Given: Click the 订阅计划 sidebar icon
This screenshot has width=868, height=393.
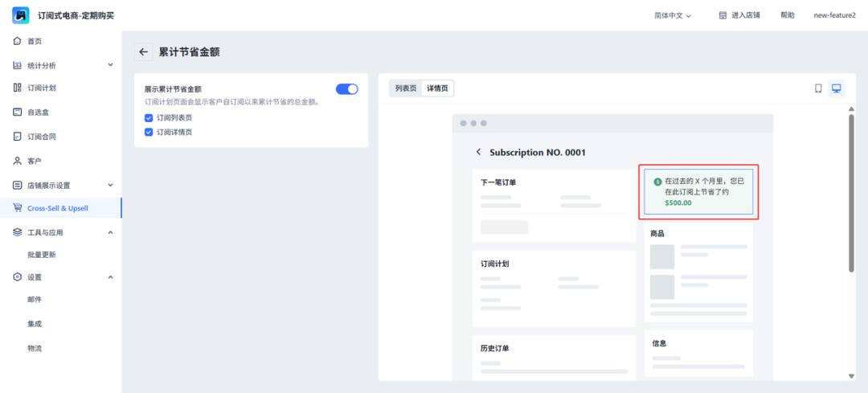Looking at the screenshot, I should pyautogui.click(x=18, y=88).
